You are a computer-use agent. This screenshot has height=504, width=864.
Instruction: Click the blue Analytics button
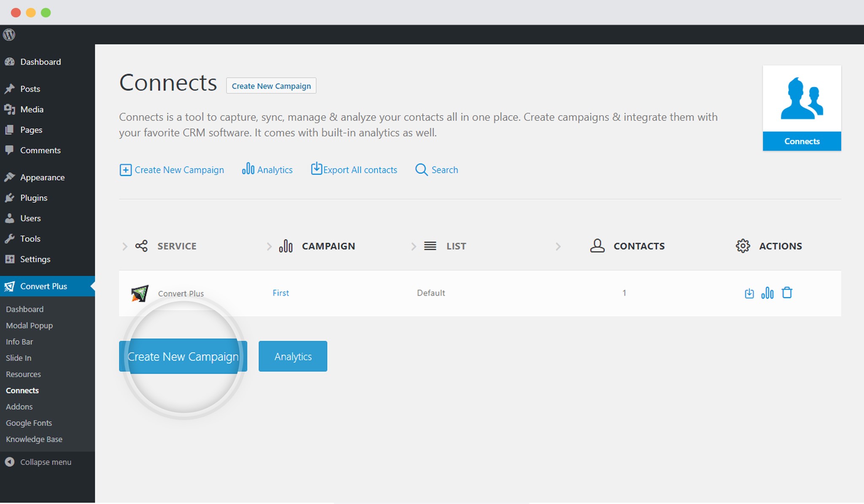[x=293, y=356]
